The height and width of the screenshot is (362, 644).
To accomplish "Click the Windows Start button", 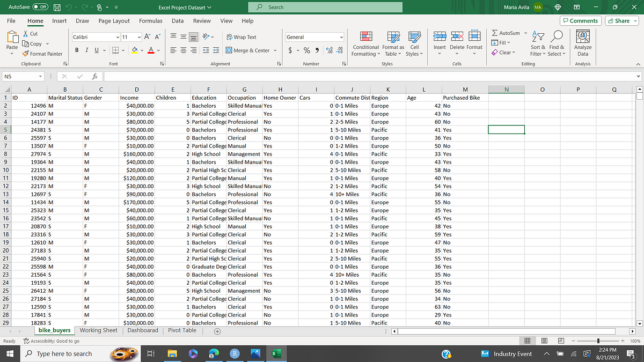I will [x=9, y=353].
